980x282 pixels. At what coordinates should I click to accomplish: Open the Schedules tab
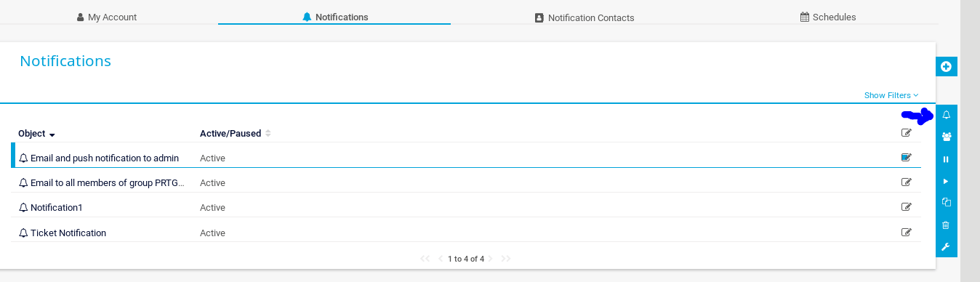click(828, 17)
